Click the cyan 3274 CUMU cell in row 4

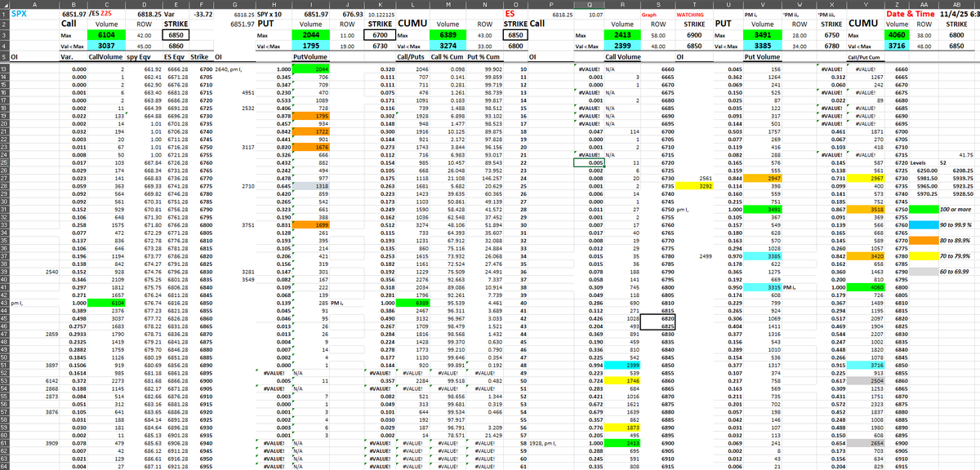pyautogui.click(x=448, y=47)
